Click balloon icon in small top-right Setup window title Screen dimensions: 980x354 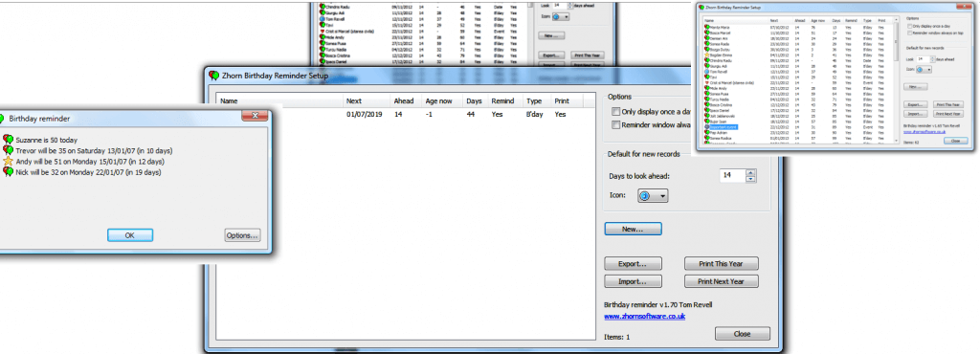[x=702, y=8]
